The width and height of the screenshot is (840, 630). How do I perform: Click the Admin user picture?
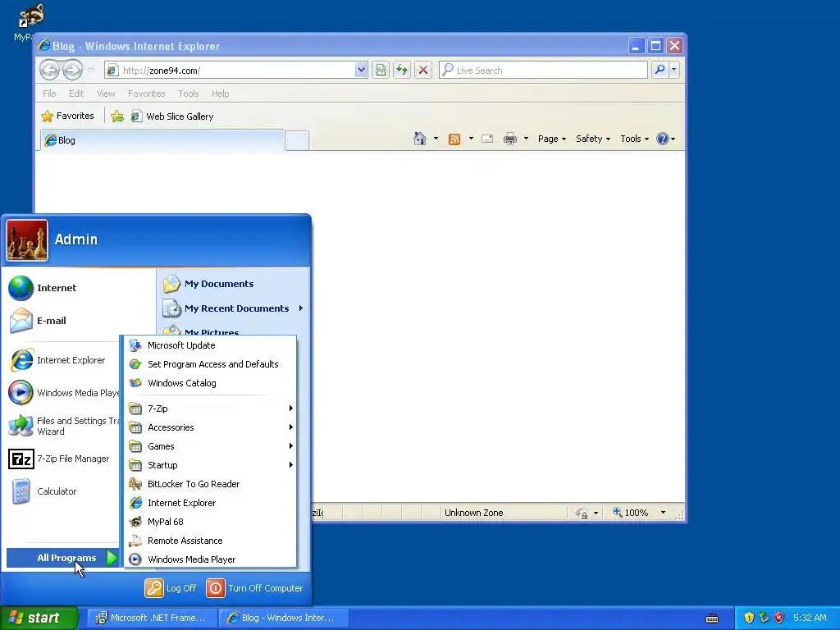[27, 240]
